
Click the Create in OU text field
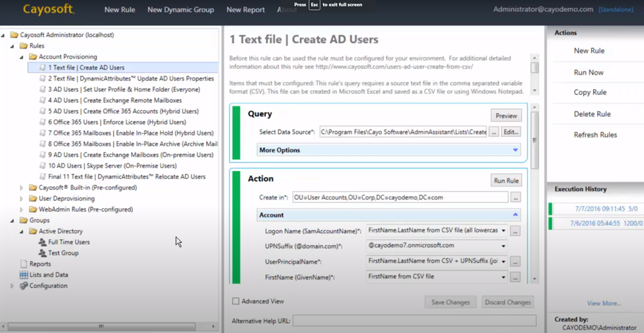400,197
